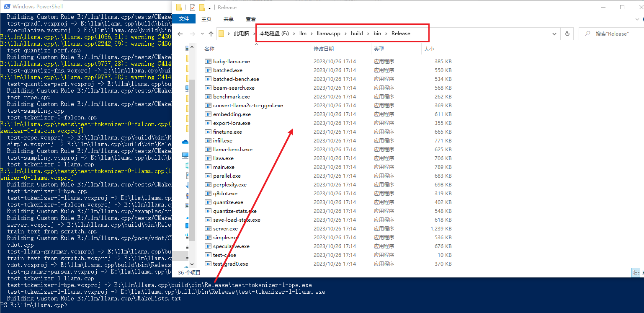Click the test-grad0.exe file name
Image resolution: width=644 pixels, height=313 pixels.
click(231, 264)
